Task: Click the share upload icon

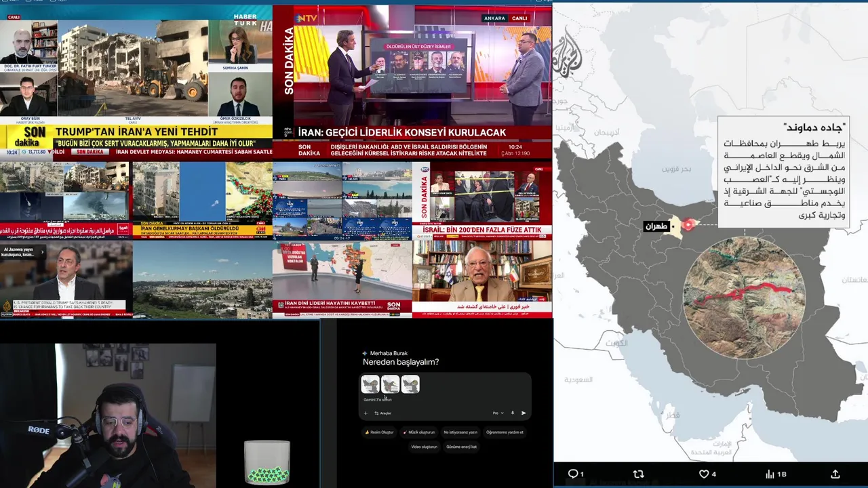Action: (835, 474)
